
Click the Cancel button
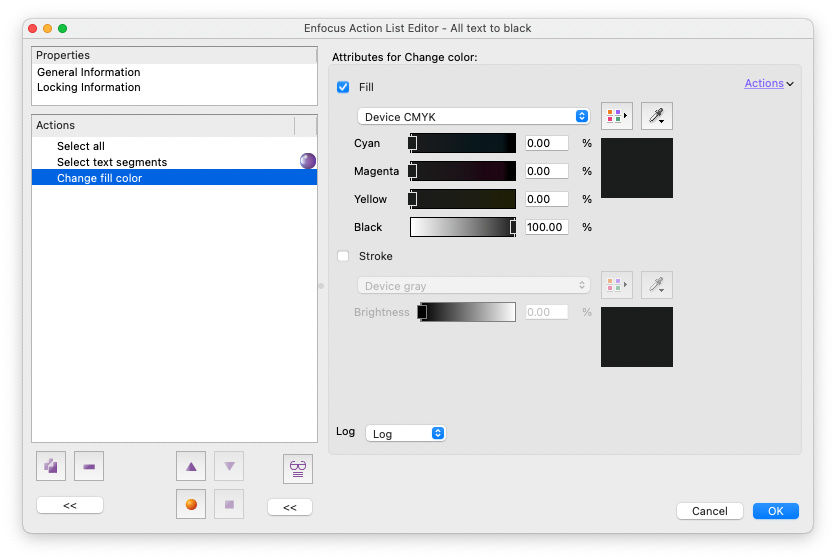click(x=710, y=511)
